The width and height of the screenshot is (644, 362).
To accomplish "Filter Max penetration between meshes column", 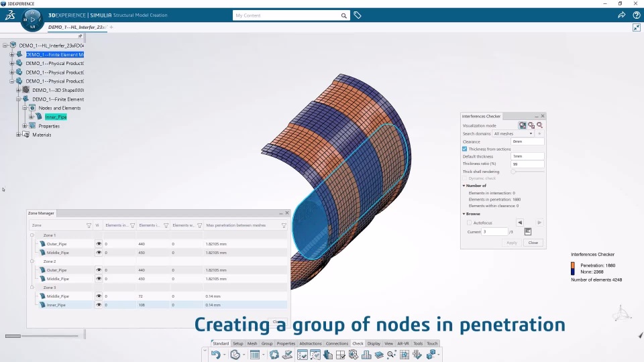I will tap(284, 225).
